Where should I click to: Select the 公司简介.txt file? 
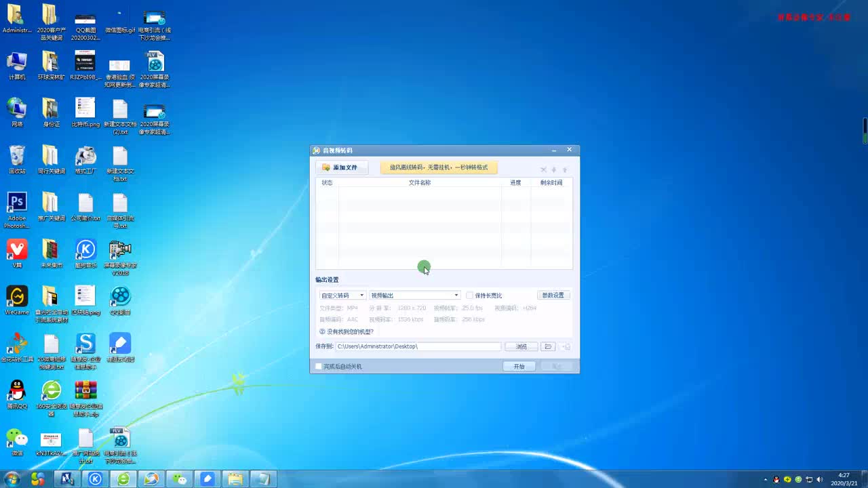coord(85,206)
